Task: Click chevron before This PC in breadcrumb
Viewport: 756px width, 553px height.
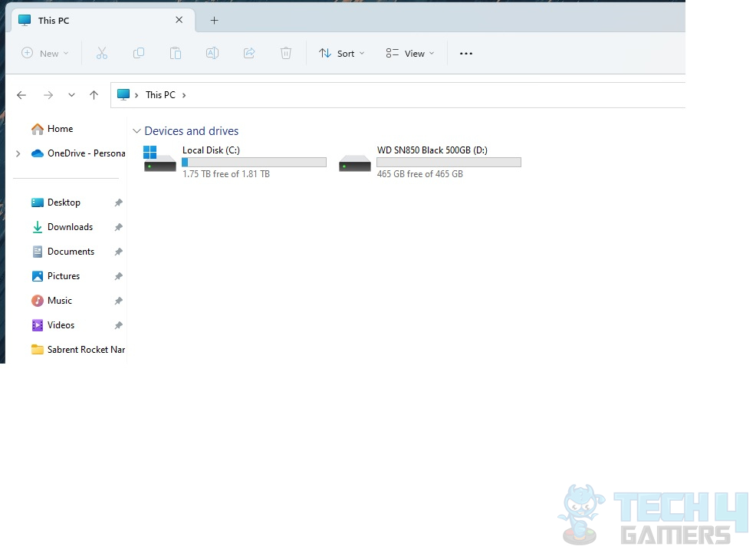Action: click(x=136, y=95)
